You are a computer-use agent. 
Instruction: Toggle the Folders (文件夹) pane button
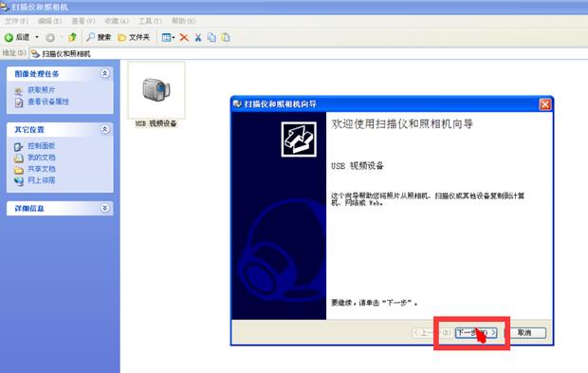point(134,38)
